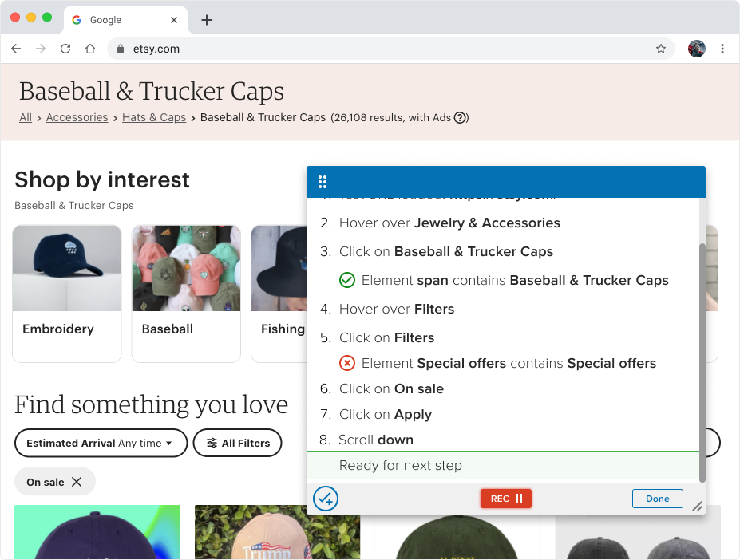Image resolution: width=740 pixels, height=560 pixels.
Task: Open the navy cap product image
Action: [97, 532]
